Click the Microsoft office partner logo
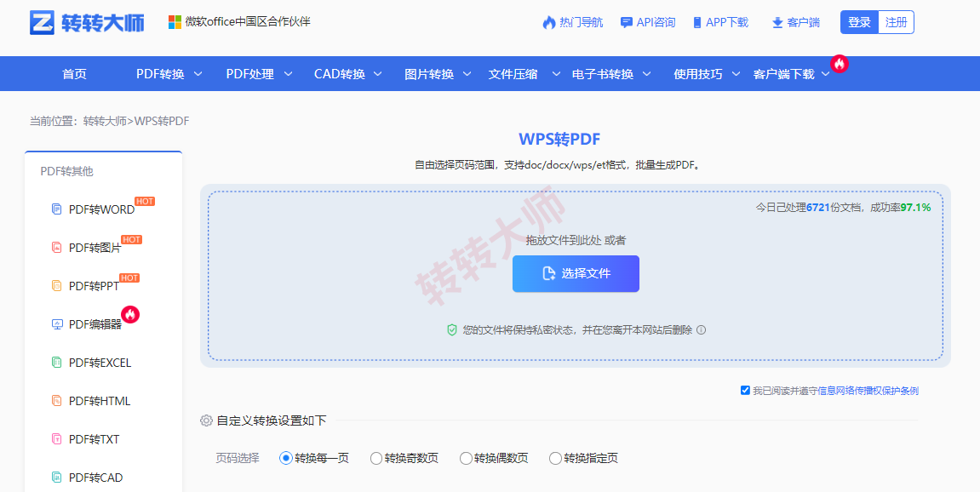980x492 pixels. [175, 22]
